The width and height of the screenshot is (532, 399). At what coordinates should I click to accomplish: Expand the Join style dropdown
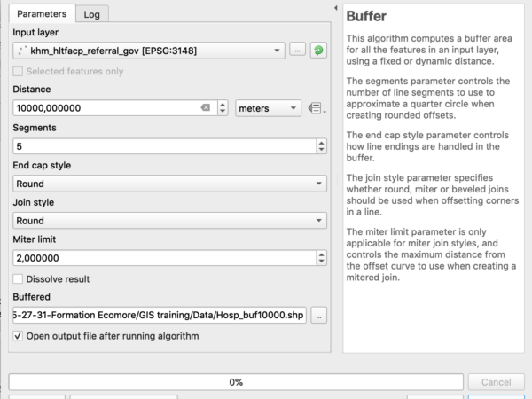[169, 221]
